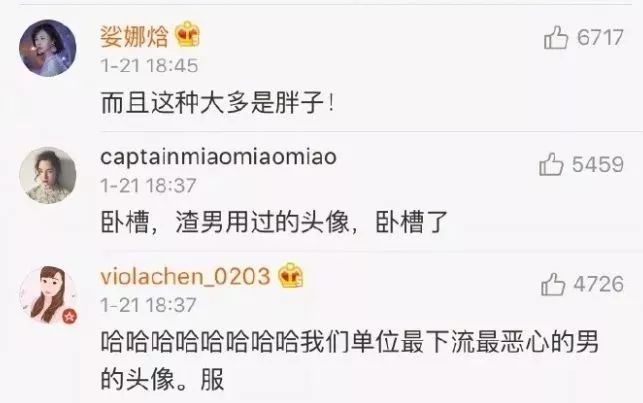Screen dimensions: 643x403
Task: Tap crown badge next to violachen_0203
Action: coord(290,275)
